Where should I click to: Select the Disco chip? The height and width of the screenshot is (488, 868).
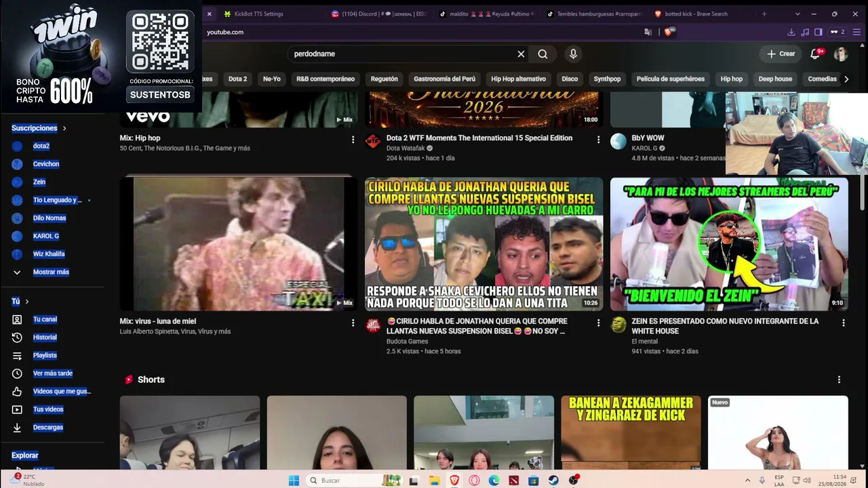click(x=570, y=79)
